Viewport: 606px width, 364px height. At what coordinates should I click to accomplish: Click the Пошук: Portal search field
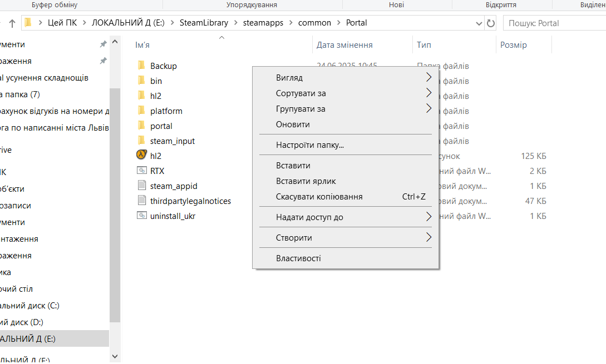[555, 23]
